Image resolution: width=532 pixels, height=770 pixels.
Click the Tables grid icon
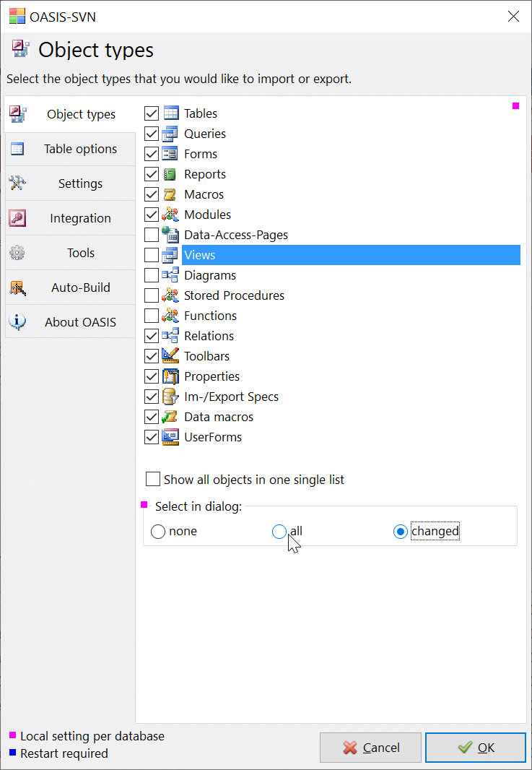coord(171,113)
